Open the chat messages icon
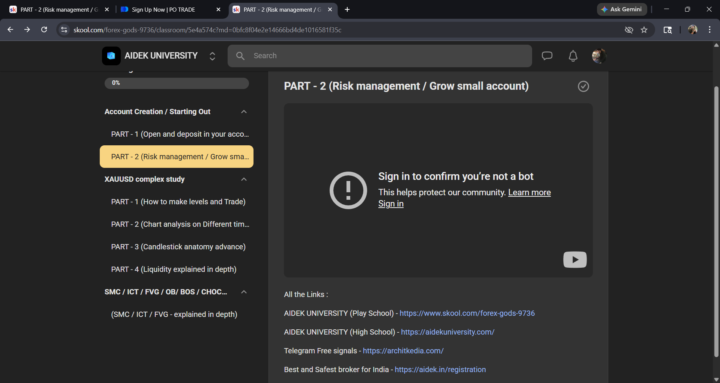The width and height of the screenshot is (720, 383). (546, 56)
